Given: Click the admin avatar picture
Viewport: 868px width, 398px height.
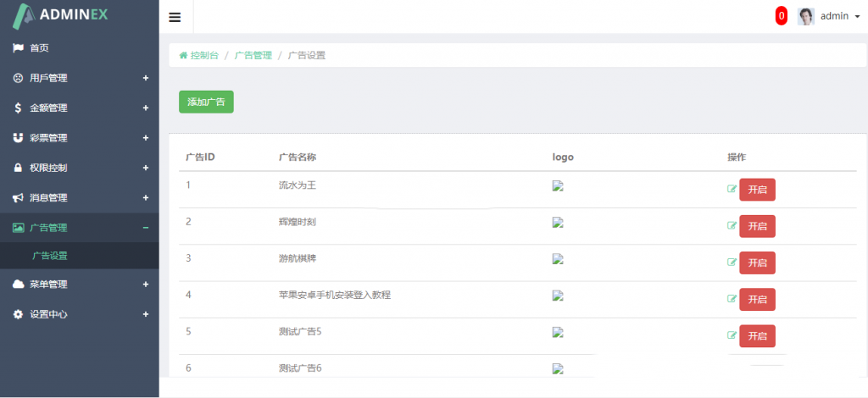Looking at the screenshot, I should pyautogui.click(x=806, y=16).
